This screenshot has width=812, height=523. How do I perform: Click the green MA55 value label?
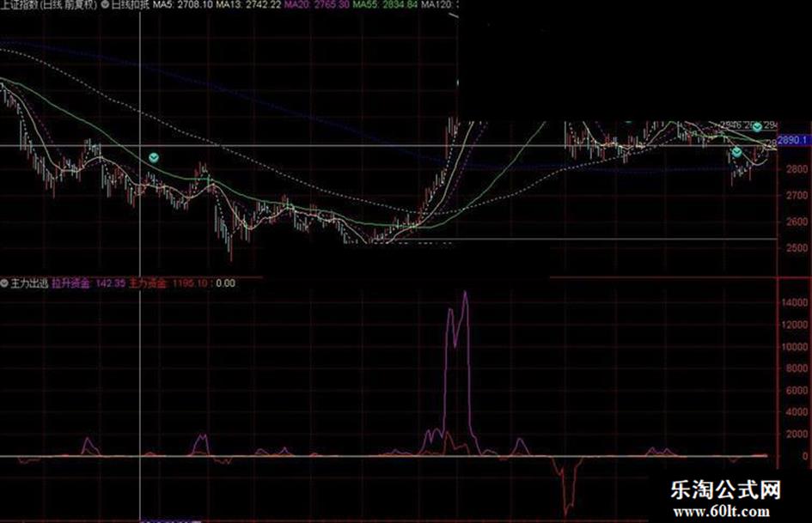click(385, 5)
